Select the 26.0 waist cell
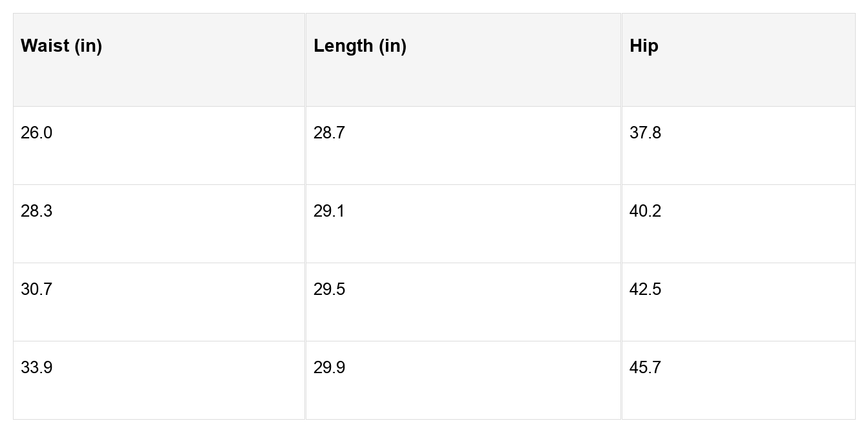Screen dimensions: 868x432 [x=37, y=133]
